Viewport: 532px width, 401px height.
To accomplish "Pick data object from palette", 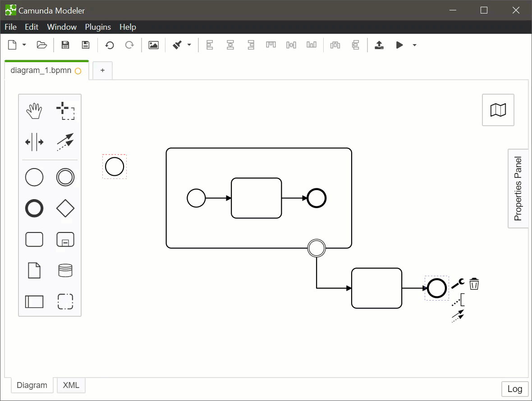I will click(34, 270).
